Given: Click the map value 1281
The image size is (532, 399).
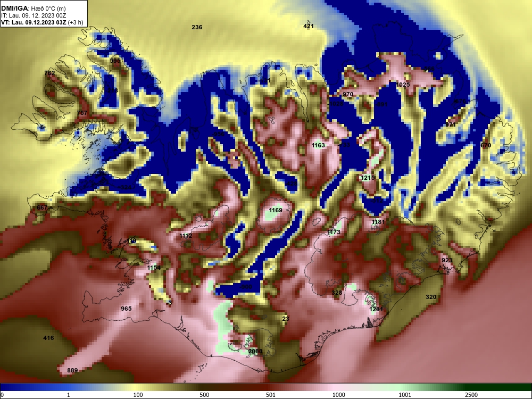Looking at the screenshot, I should (376, 309).
